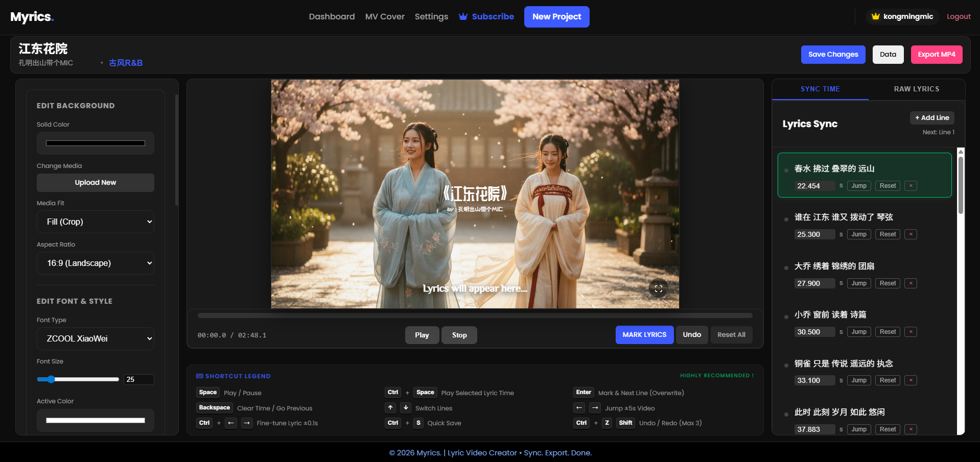The width and height of the screenshot is (980, 462).
Task: Open the Media Fit dropdown
Action: (96, 222)
